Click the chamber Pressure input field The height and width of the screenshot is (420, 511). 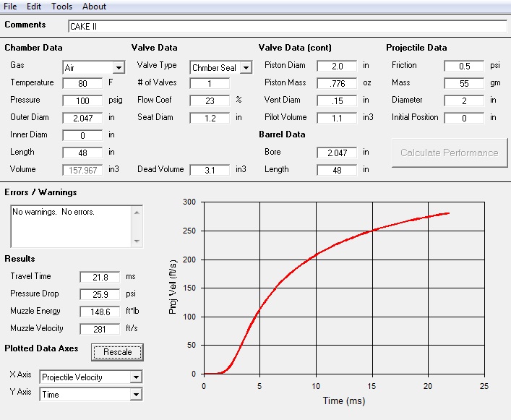82,100
